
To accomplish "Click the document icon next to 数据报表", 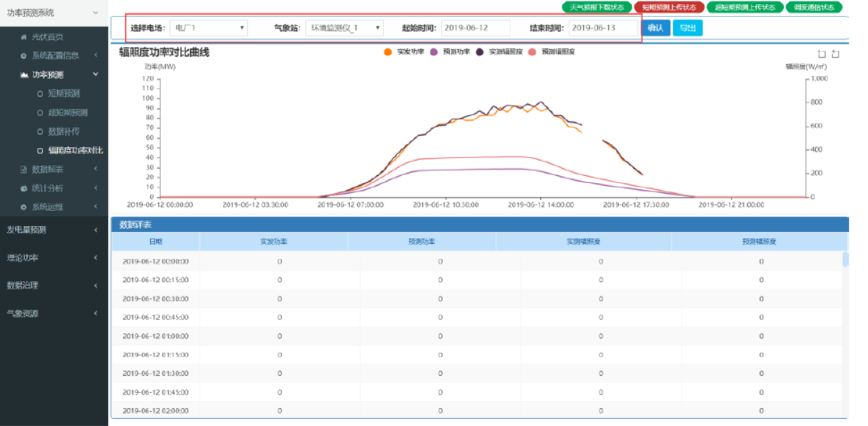I will coord(24,169).
